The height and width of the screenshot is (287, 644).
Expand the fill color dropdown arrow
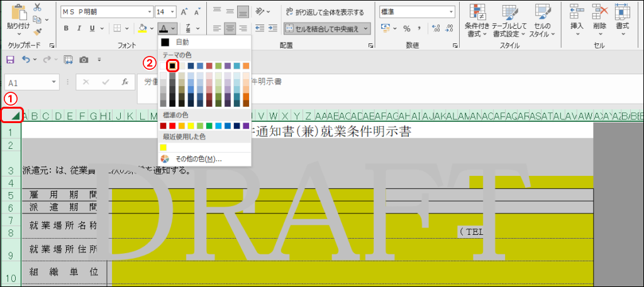152,28
